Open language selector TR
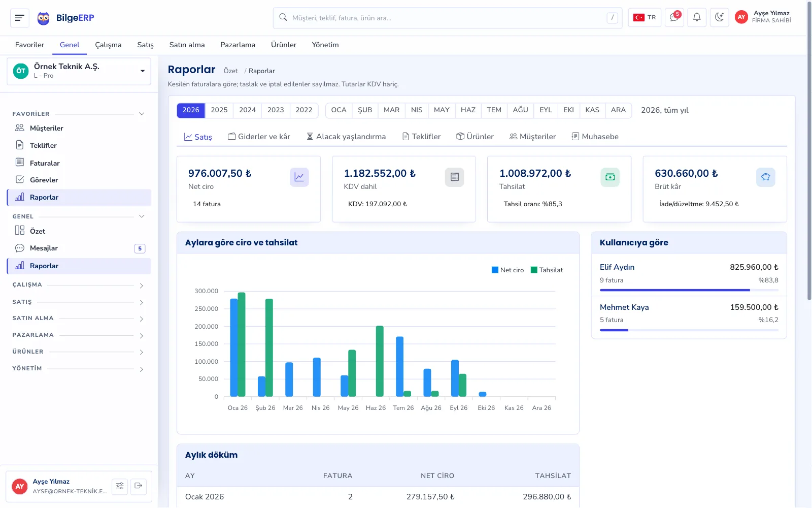The image size is (812, 508). click(645, 17)
